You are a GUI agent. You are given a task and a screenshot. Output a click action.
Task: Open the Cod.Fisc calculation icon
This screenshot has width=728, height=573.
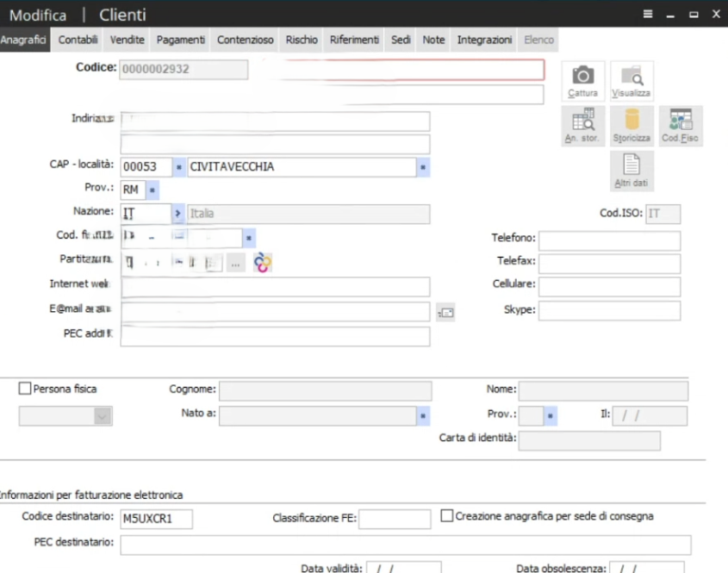click(680, 126)
